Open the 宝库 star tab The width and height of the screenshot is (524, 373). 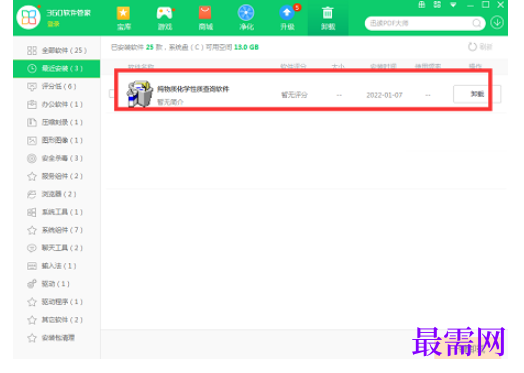pos(123,18)
